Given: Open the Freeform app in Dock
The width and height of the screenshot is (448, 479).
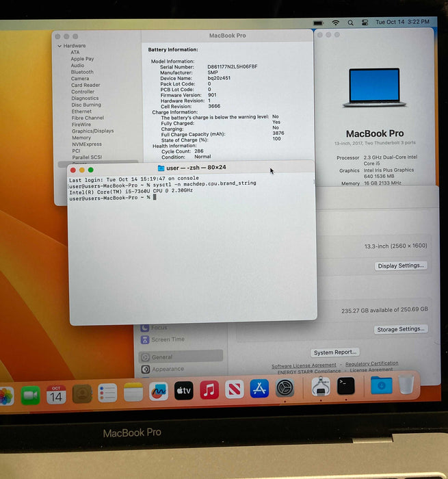Looking at the screenshot, I should (159, 391).
